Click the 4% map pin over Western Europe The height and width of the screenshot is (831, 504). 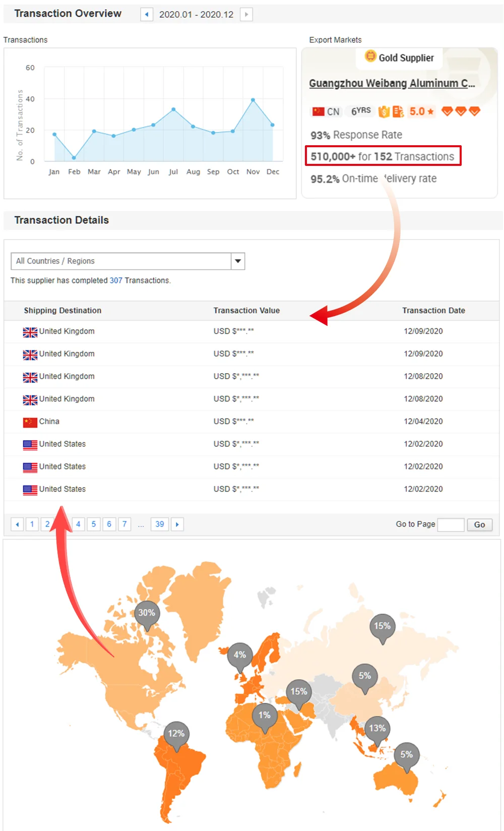tap(240, 656)
